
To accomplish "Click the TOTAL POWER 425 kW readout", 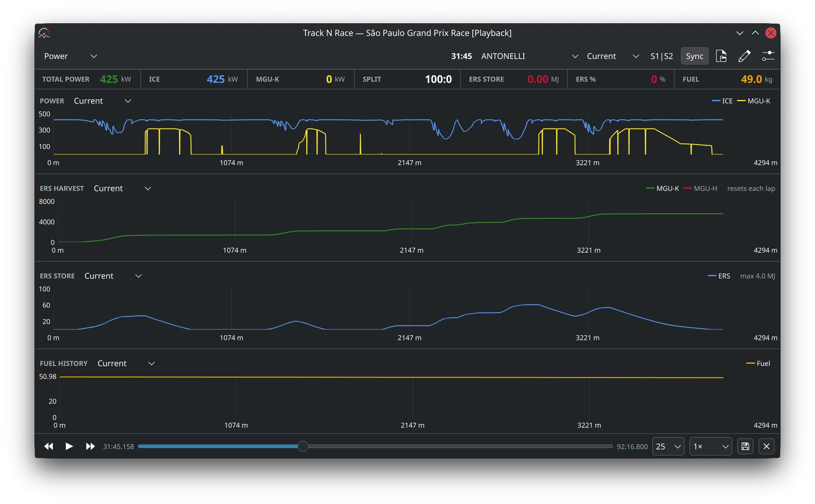I will (87, 79).
